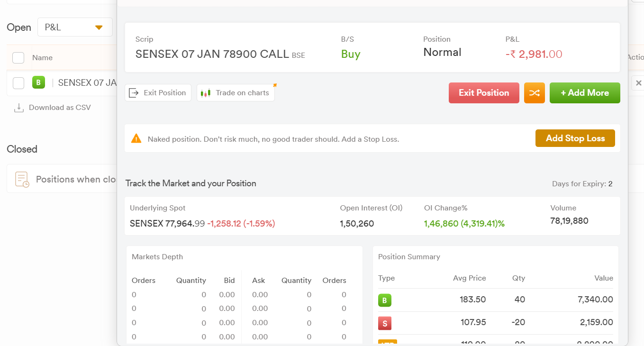Click the Avg Price value 107.95
The width and height of the screenshot is (644, 346).
(x=473, y=322)
